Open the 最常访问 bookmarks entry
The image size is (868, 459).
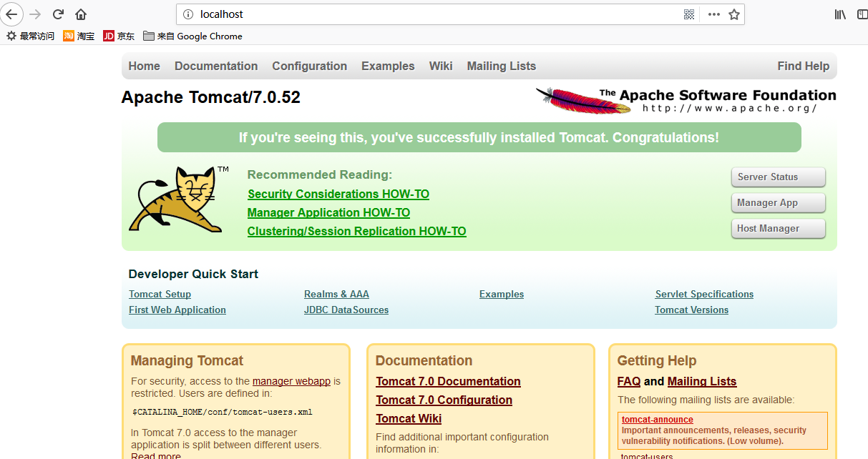click(31, 36)
